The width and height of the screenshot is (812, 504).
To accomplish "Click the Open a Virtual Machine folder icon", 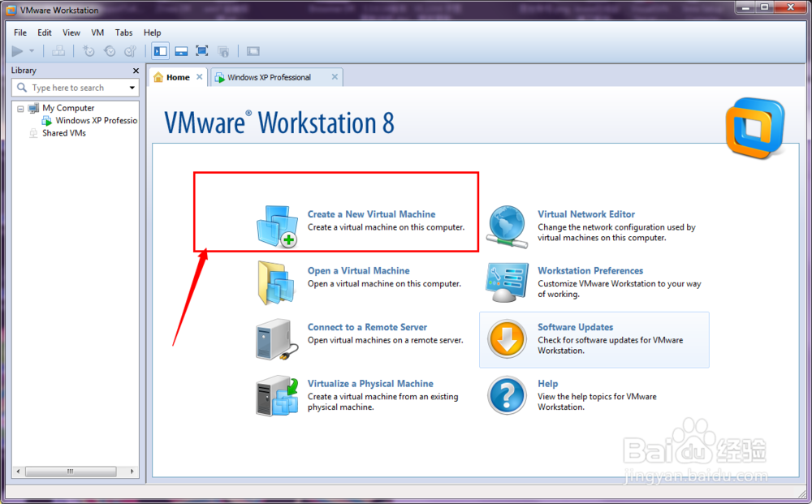I will [x=277, y=282].
